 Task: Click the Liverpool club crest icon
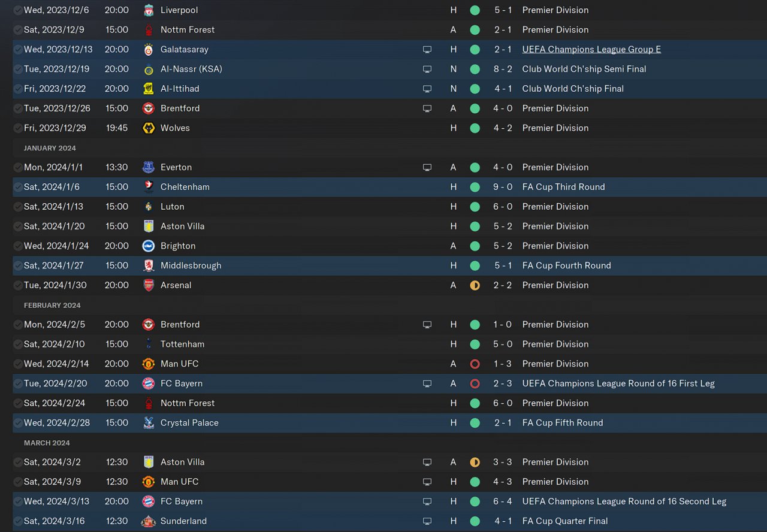[149, 10]
